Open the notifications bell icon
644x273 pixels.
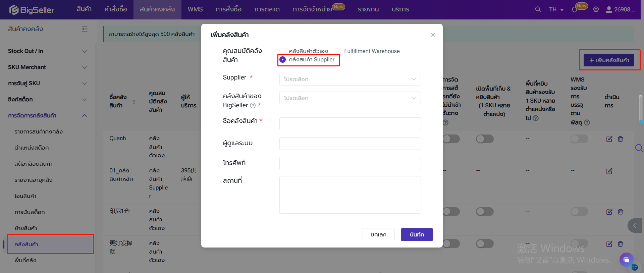pos(574,9)
